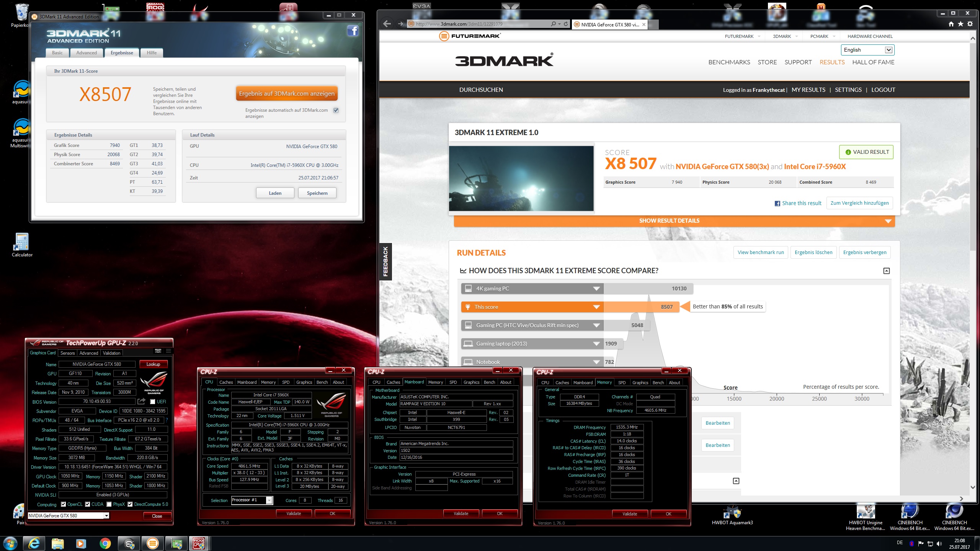Click Validate in the Memory CPU-Z window
Image resolution: width=980 pixels, height=551 pixels.
630,514
